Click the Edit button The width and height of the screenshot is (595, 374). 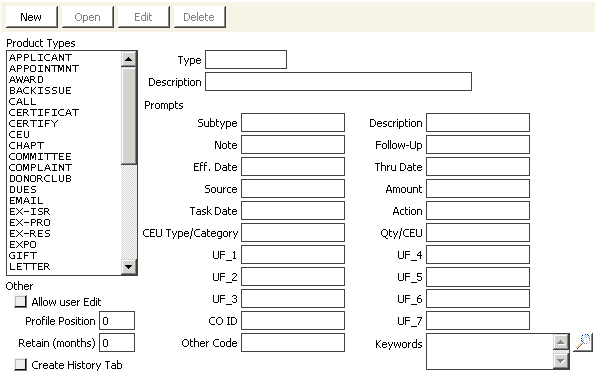143,17
